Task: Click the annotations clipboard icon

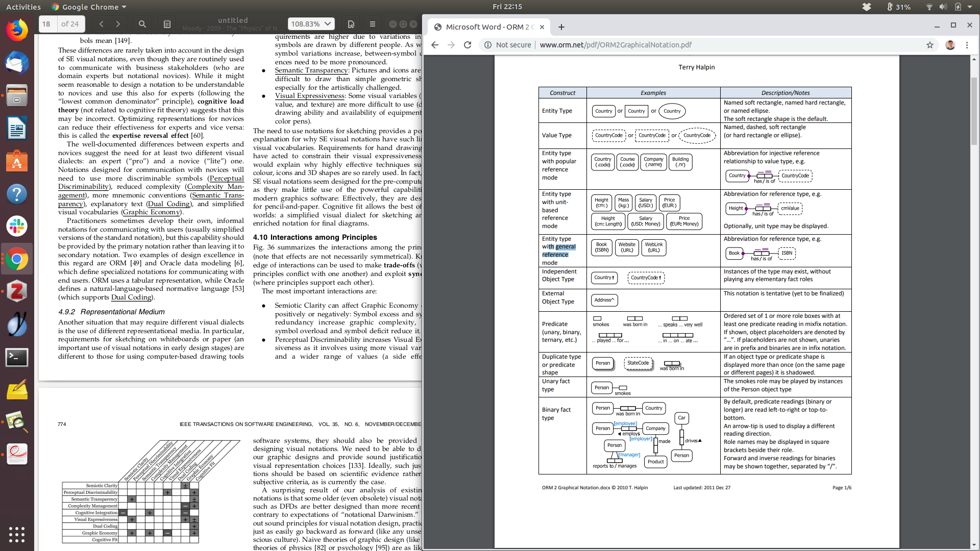Action: pyautogui.click(x=167, y=24)
